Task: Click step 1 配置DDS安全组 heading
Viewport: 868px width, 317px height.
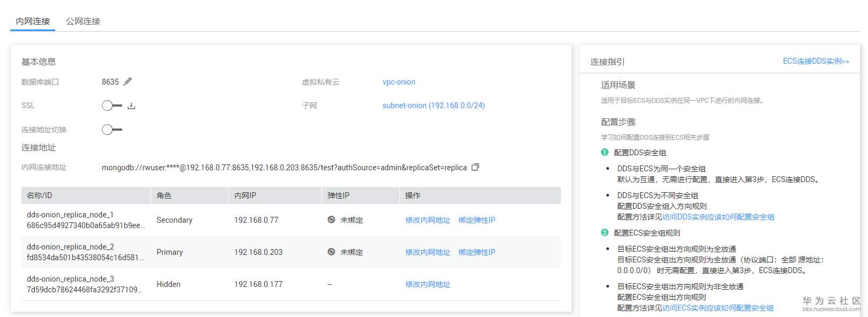Action: point(640,153)
